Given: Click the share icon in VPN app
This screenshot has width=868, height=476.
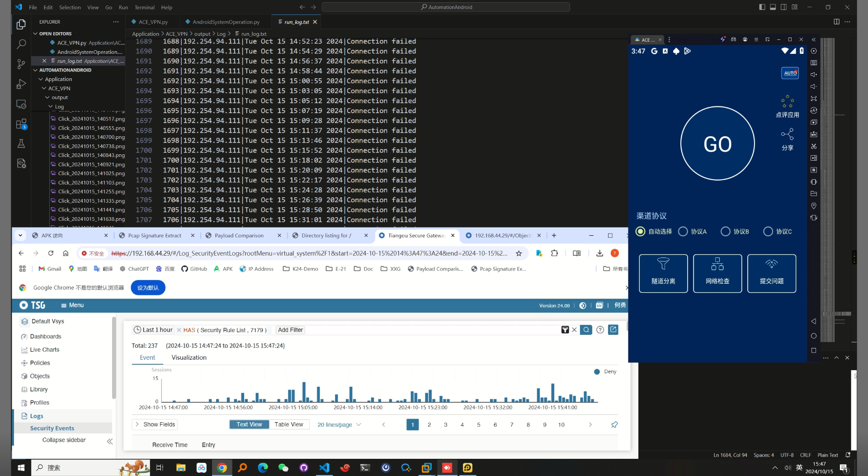Looking at the screenshot, I should point(787,134).
